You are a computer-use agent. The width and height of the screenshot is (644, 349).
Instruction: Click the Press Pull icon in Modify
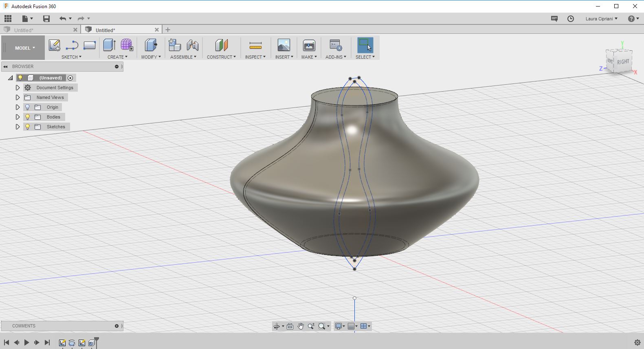[151, 45]
